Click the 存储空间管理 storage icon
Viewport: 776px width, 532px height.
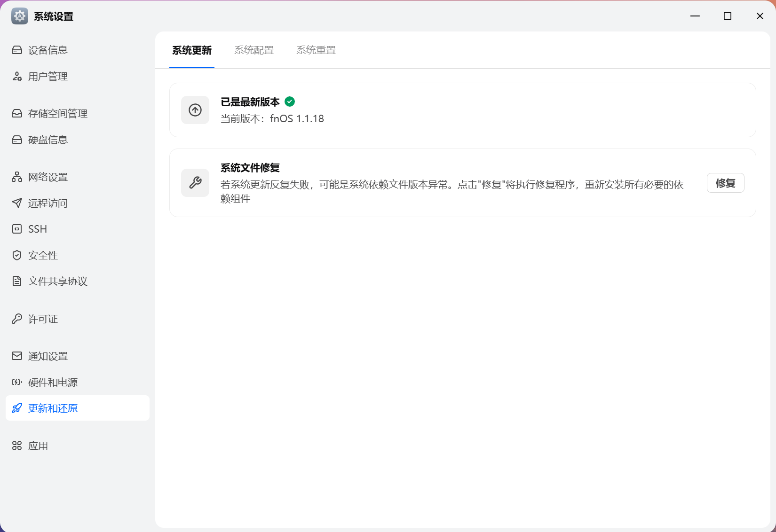[17, 113]
